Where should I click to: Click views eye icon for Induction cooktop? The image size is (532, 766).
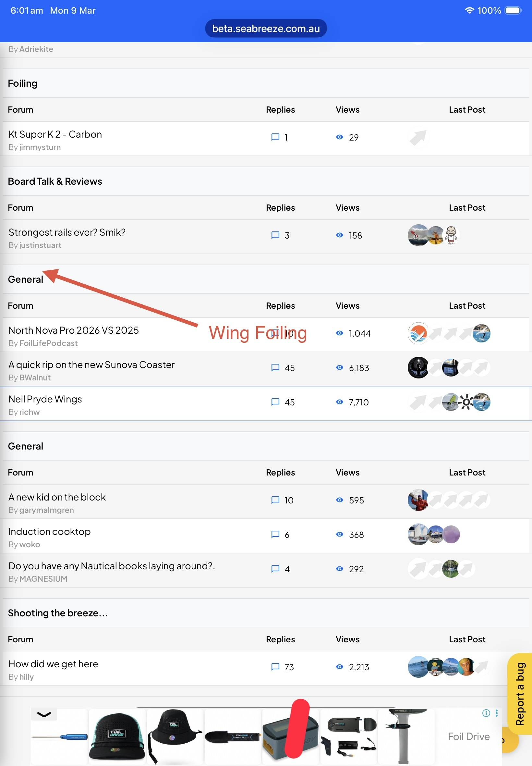[x=339, y=534]
